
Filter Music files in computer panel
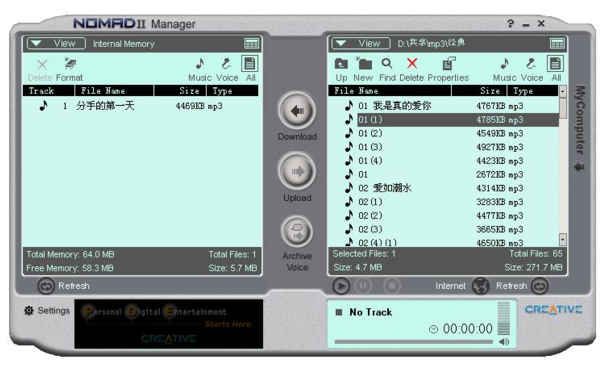pos(505,70)
